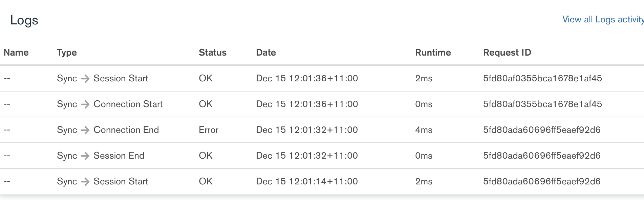Select the Connection Start type text
644x200 pixels.
point(128,104)
